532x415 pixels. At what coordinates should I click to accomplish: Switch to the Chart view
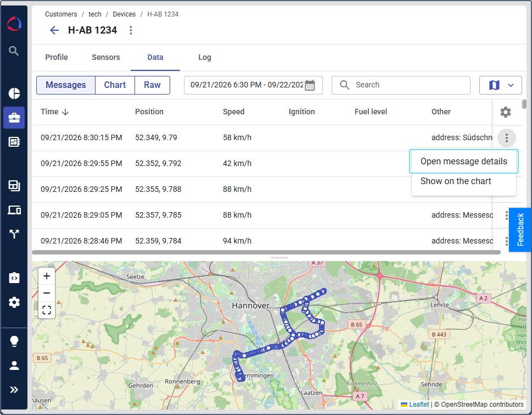(115, 85)
